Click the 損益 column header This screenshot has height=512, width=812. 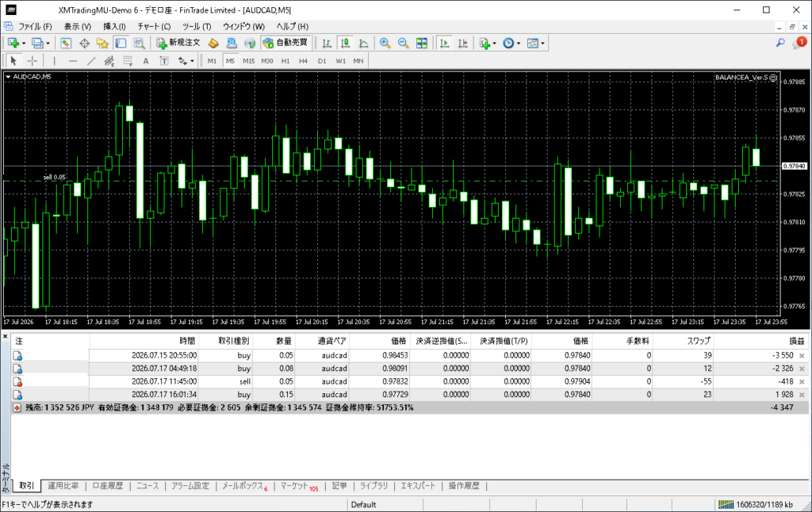(796, 341)
